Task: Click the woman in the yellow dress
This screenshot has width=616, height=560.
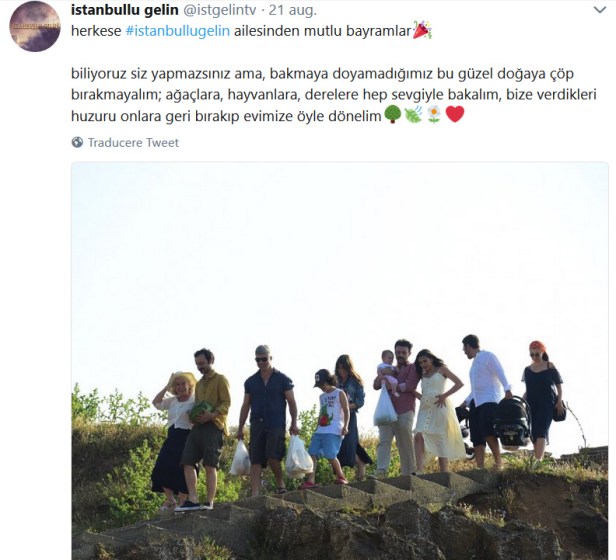Action: [x=438, y=410]
